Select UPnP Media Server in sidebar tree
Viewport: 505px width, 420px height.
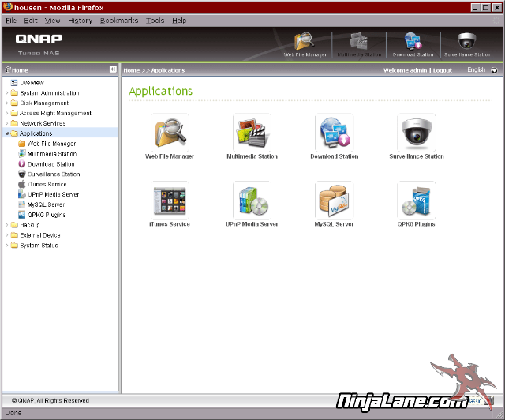[53, 194]
